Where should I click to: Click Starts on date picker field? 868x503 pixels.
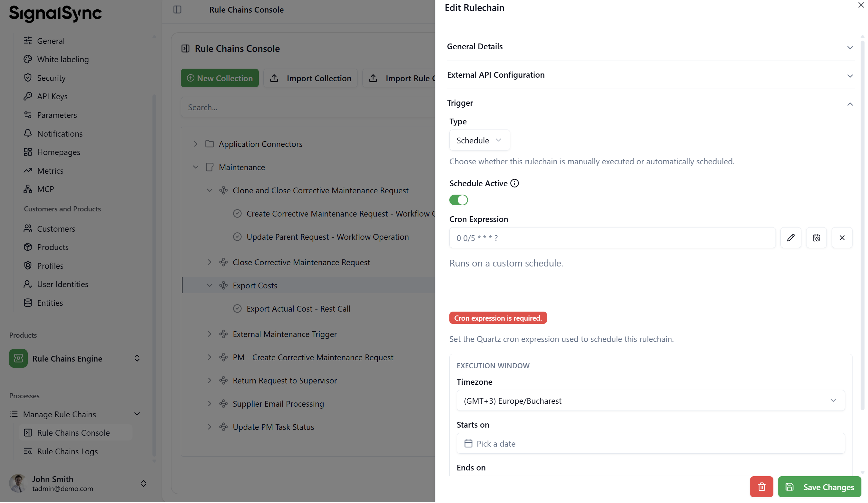(x=650, y=444)
